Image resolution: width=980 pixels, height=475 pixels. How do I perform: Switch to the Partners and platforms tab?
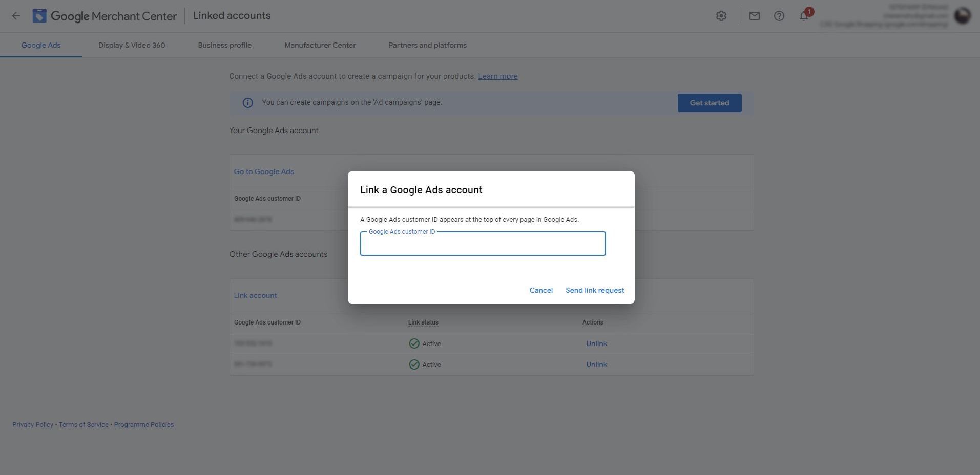tap(427, 45)
